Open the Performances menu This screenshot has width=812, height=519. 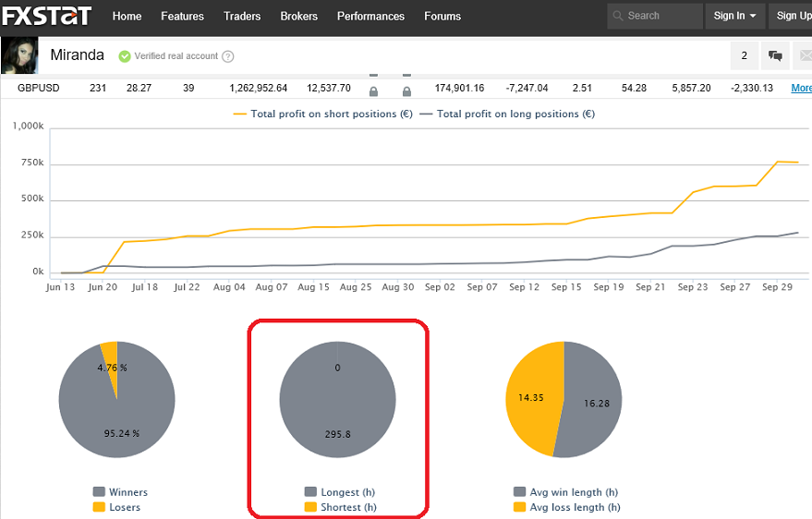(x=370, y=16)
